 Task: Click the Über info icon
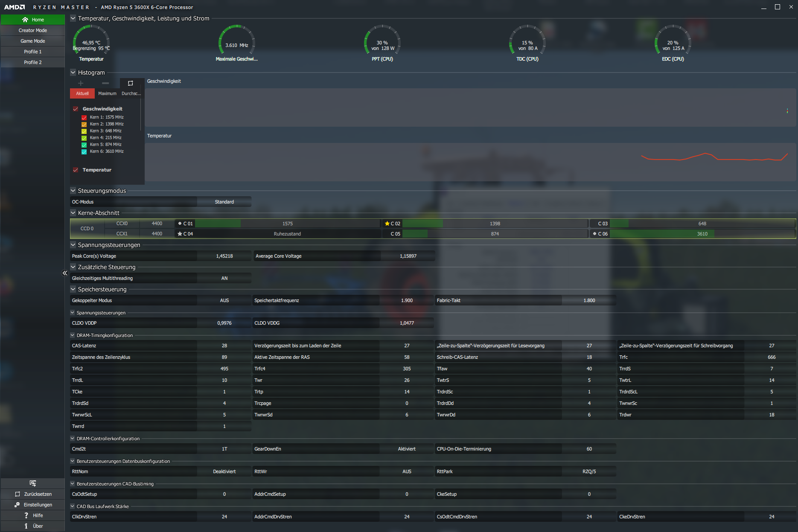(26, 526)
